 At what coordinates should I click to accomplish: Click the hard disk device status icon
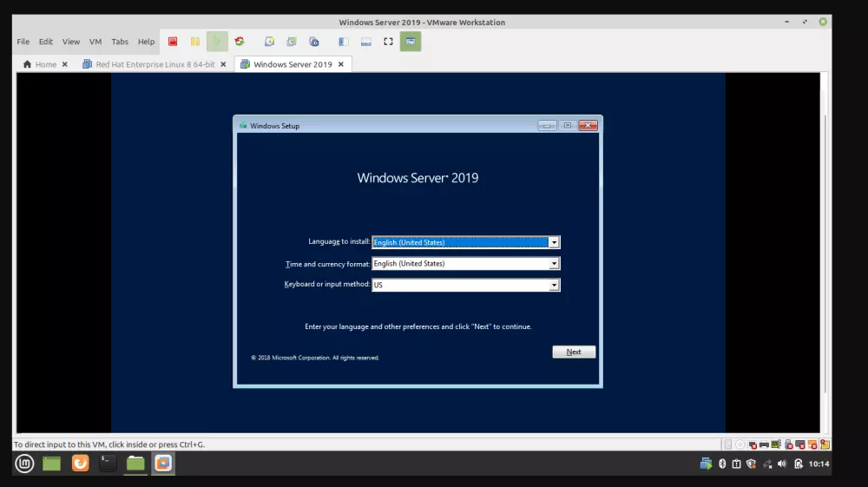(728, 444)
